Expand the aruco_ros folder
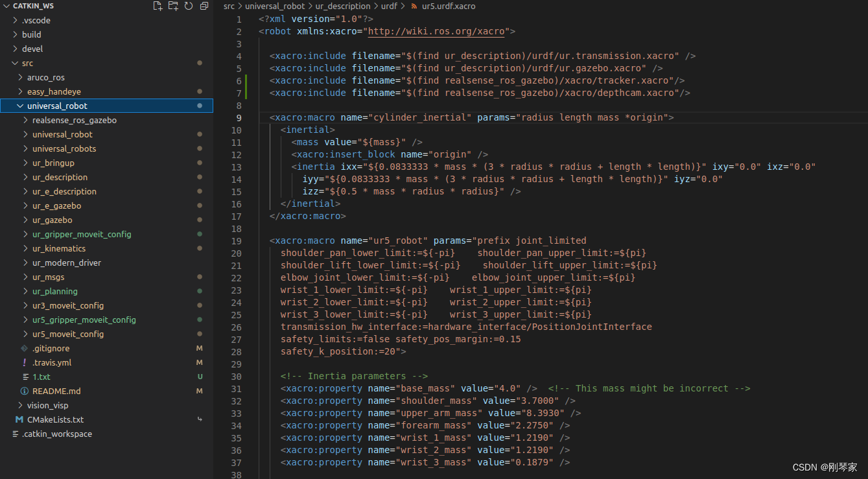The image size is (868, 479). point(21,77)
